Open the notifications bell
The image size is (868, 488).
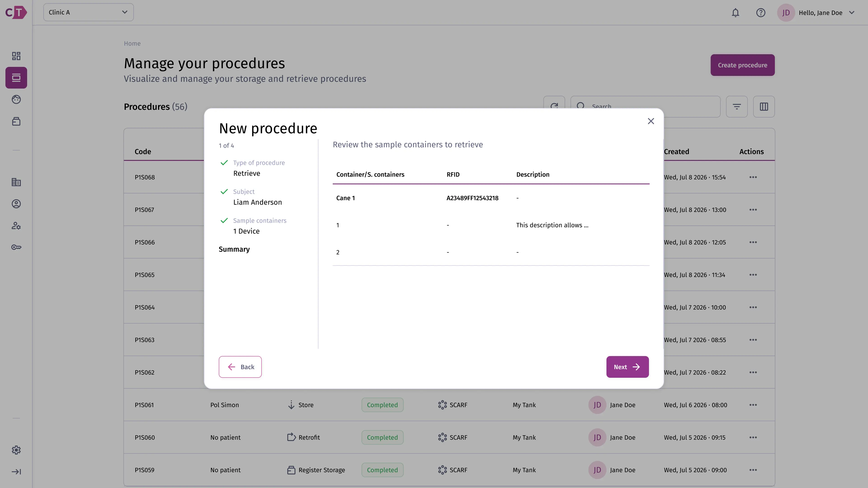(735, 13)
